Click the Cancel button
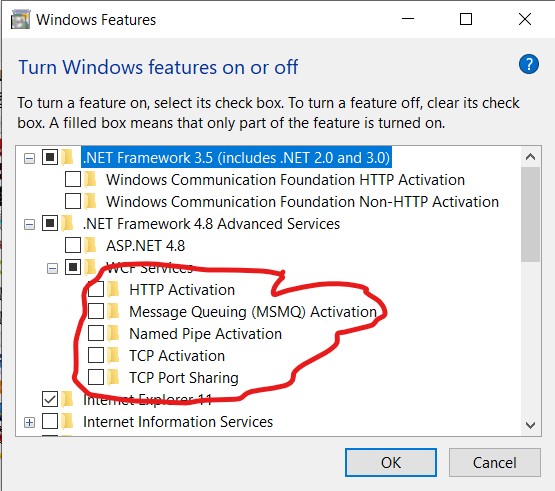 pyautogui.click(x=494, y=463)
